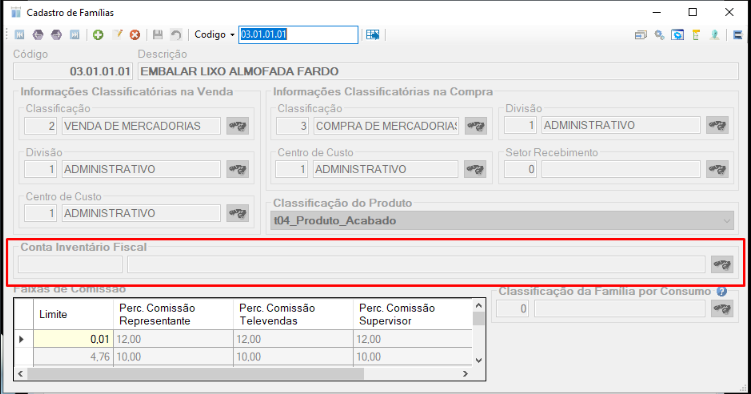Click the window with blue gear icon

click(x=677, y=35)
